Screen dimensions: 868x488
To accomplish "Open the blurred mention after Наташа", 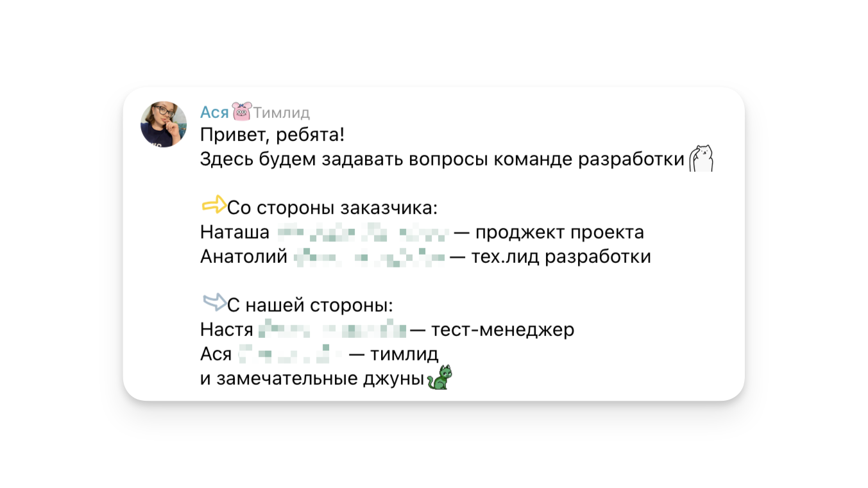I will pos(362,232).
